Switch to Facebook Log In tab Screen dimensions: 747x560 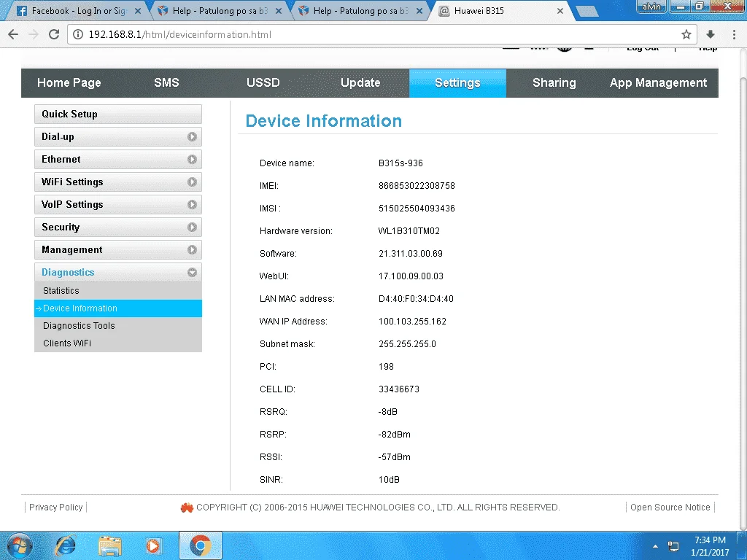[x=78, y=10]
